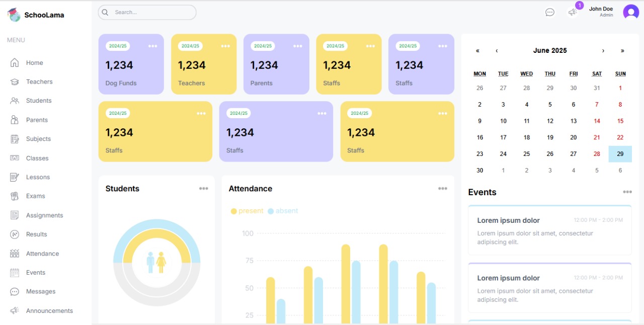Open more options on Students chart panel
The width and height of the screenshot is (644, 325).
(x=203, y=189)
